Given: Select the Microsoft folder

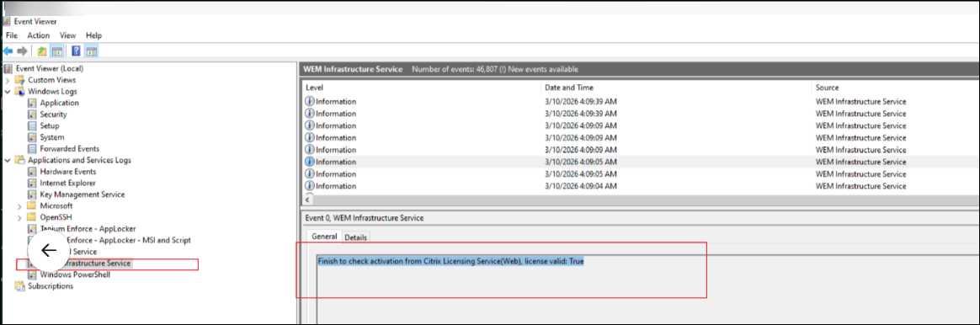Looking at the screenshot, I should coord(56,205).
